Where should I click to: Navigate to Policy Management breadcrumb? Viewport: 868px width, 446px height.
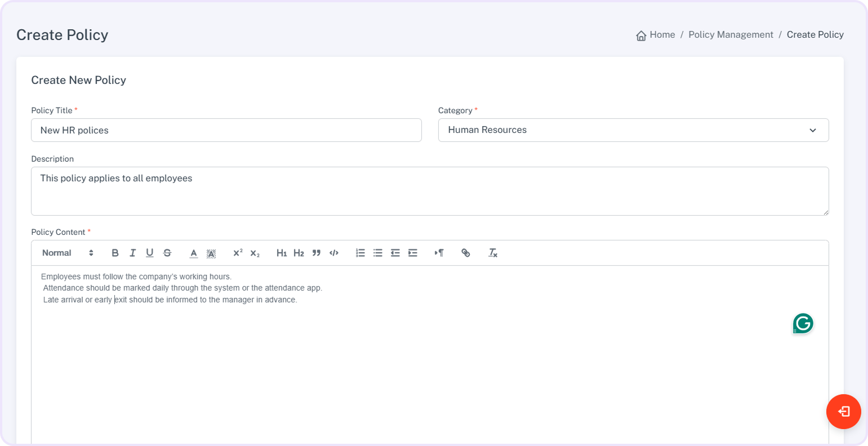[x=731, y=35]
